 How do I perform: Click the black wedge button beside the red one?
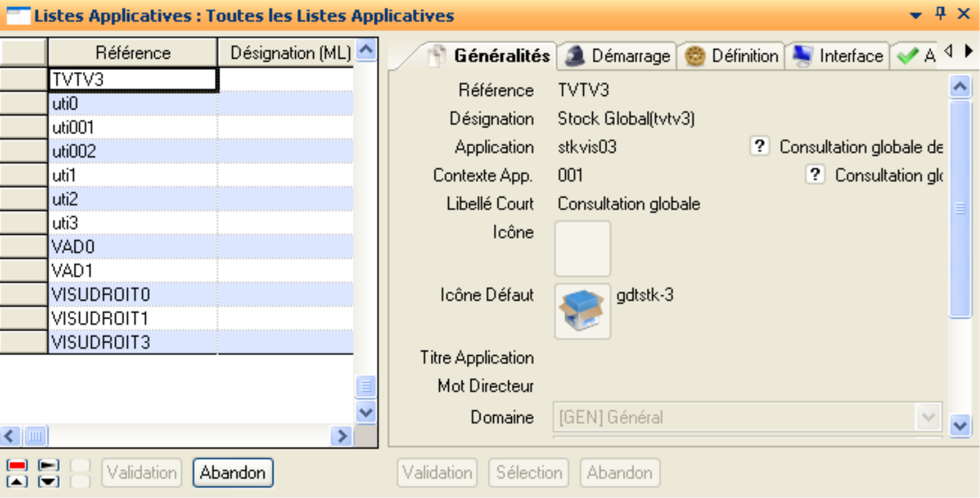click(48, 465)
